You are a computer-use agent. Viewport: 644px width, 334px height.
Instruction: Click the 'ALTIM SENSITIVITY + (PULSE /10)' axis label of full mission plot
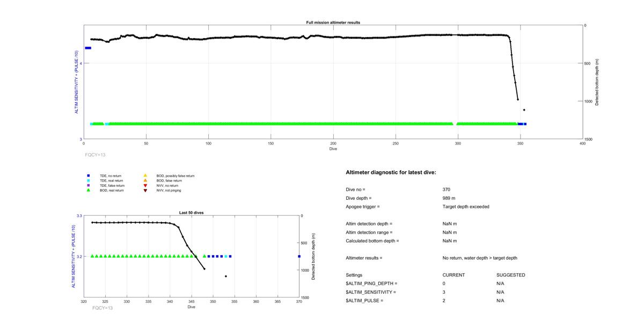point(77,82)
